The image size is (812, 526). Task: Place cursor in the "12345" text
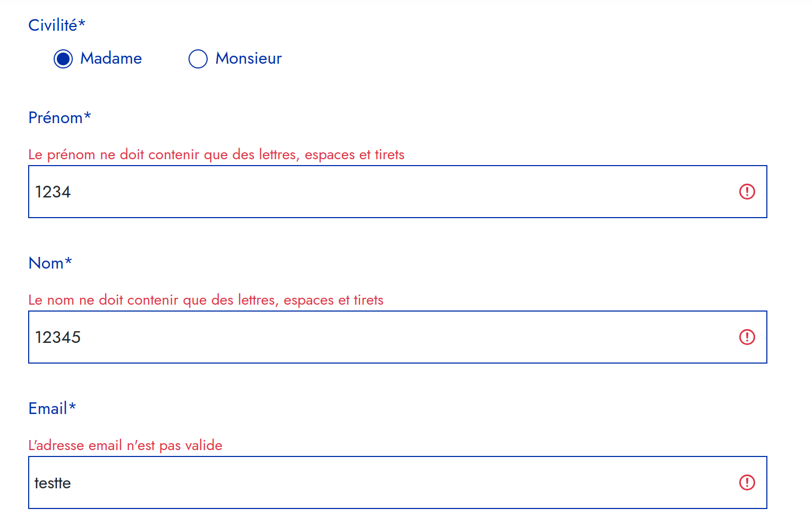click(58, 337)
